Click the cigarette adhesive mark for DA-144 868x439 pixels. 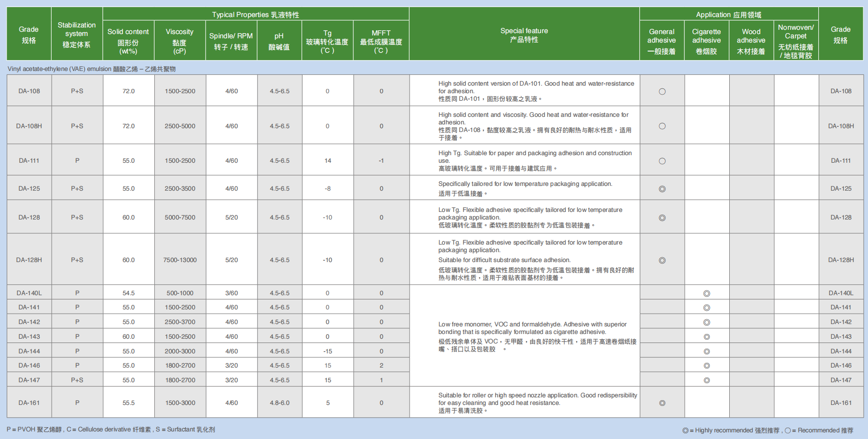707,351
